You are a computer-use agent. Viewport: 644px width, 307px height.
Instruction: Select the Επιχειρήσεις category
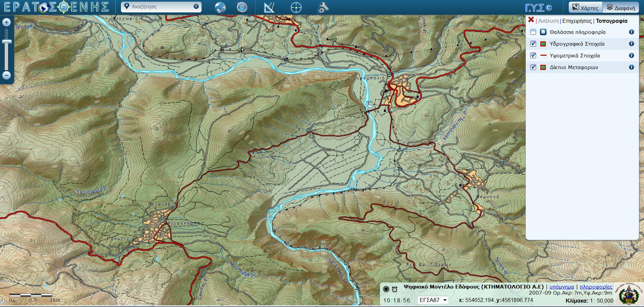pyautogui.click(x=577, y=21)
